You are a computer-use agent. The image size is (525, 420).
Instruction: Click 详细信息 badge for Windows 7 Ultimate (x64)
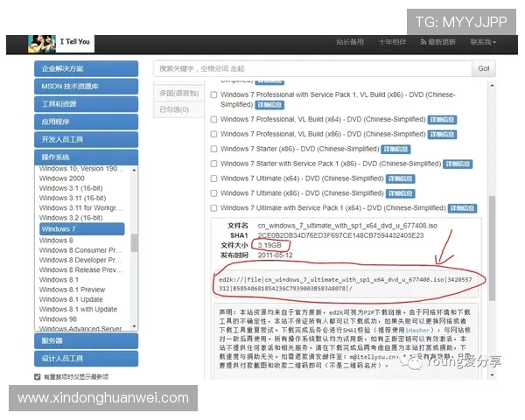(401, 178)
